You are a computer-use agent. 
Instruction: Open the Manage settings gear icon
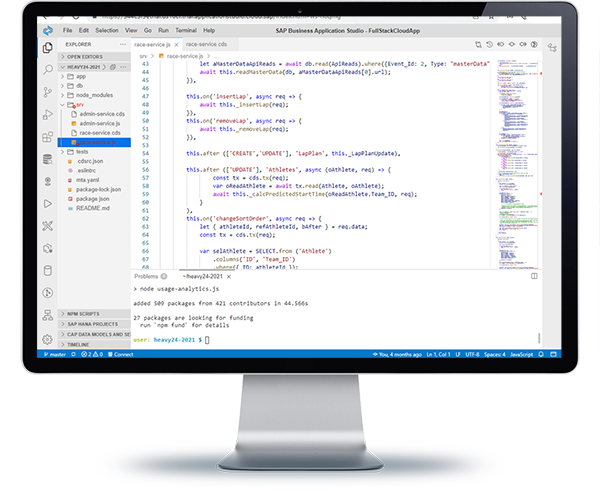pyautogui.click(x=47, y=339)
